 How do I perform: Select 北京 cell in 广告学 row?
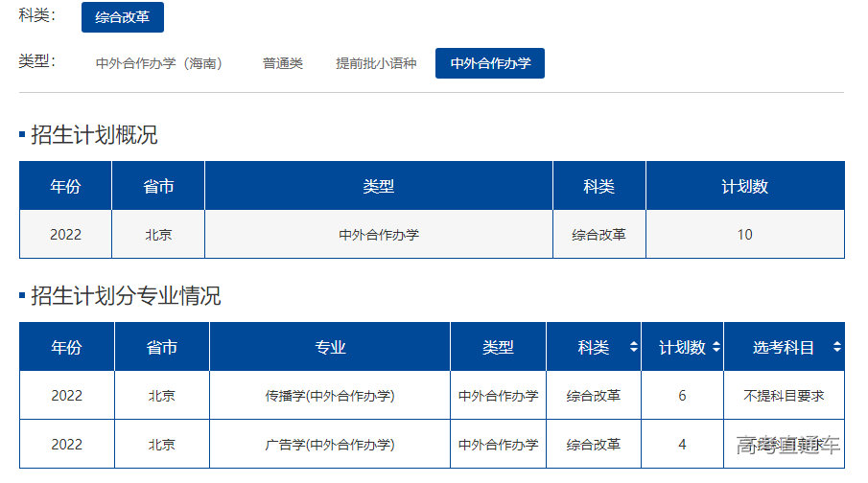[x=162, y=445]
